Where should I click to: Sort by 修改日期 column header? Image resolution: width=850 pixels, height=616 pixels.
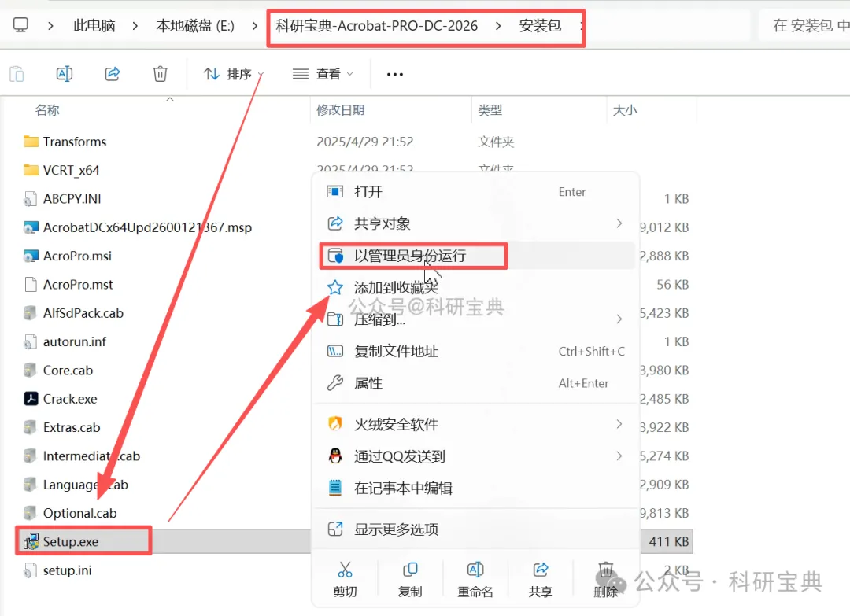pos(341,110)
